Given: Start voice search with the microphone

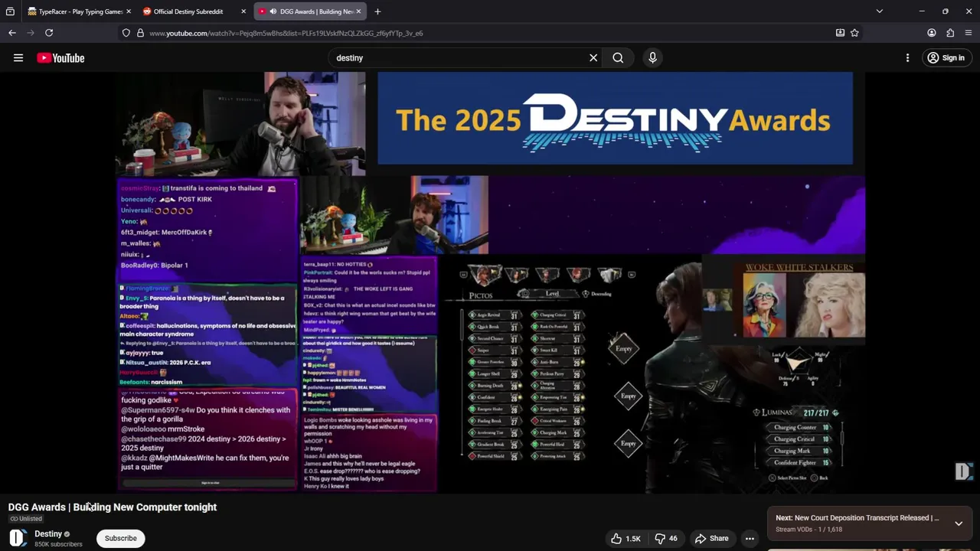Looking at the screenshot, I should (652, 57).
